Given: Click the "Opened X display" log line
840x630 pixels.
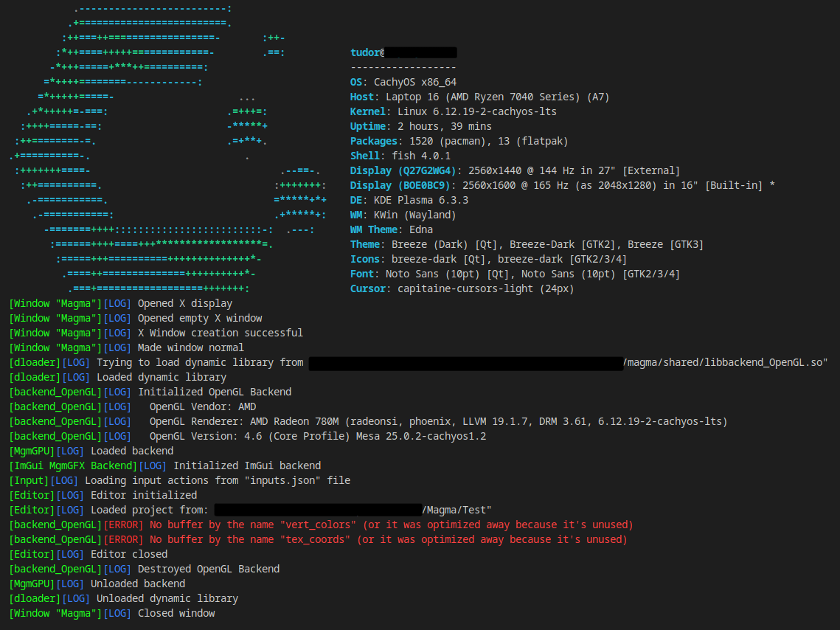Looking at the screenshot, I should [x=121, y=303].
